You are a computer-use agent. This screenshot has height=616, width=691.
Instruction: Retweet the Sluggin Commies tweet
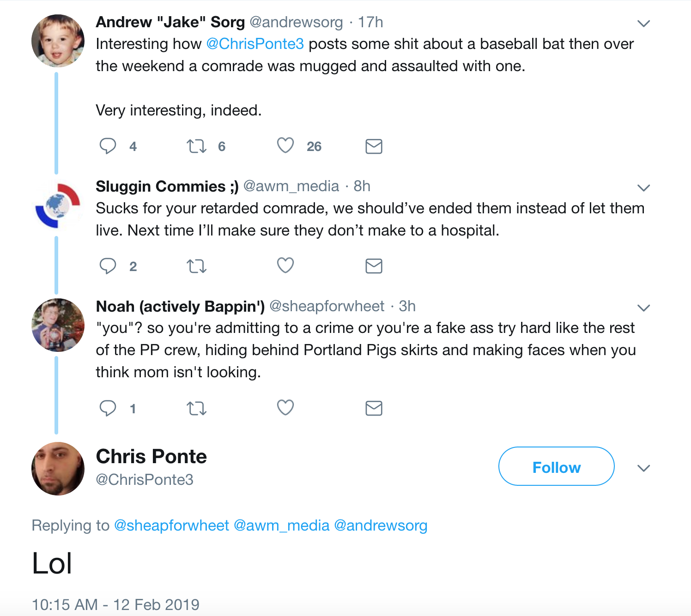click(196, 266)
